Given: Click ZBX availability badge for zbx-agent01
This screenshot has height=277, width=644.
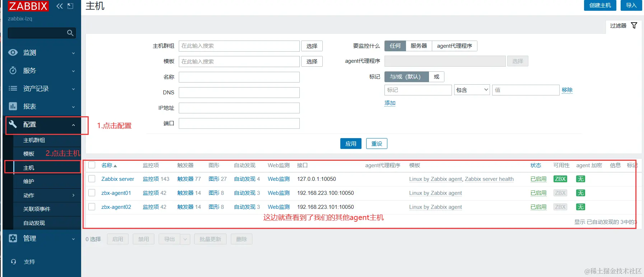Looking at the screenshot, I should pos(560,193).
